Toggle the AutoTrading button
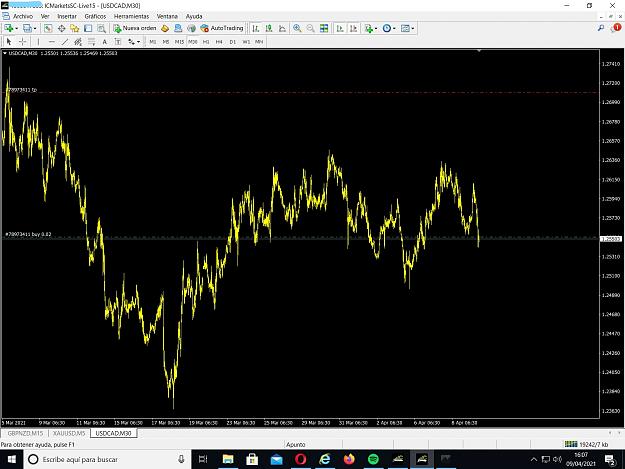Screen dimensions: 625x469 click(222, 28)
